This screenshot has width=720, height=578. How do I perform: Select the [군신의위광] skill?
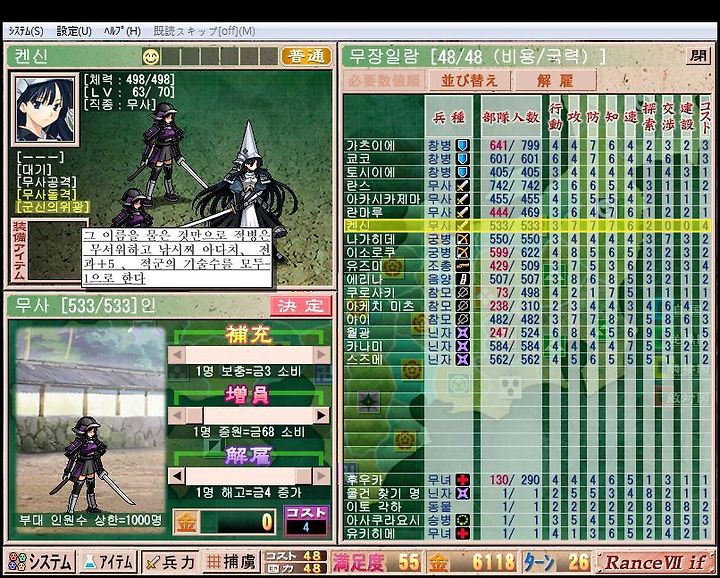click(52, 207)
